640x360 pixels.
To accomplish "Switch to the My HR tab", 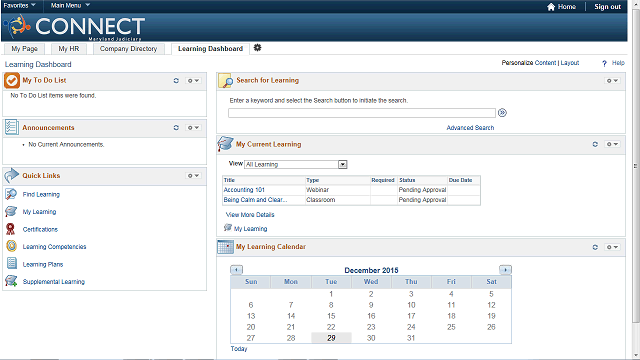I will tap(69, 49).
